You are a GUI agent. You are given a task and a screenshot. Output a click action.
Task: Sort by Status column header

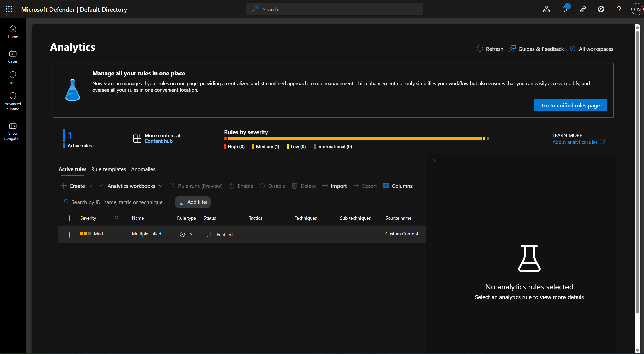point(210,218)
